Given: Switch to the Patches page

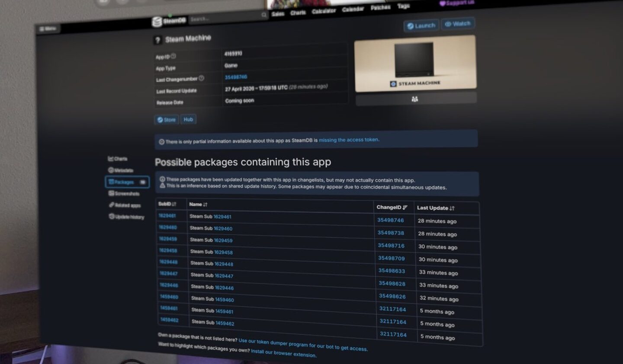Looking at the screenshot, I should (380, 7).
